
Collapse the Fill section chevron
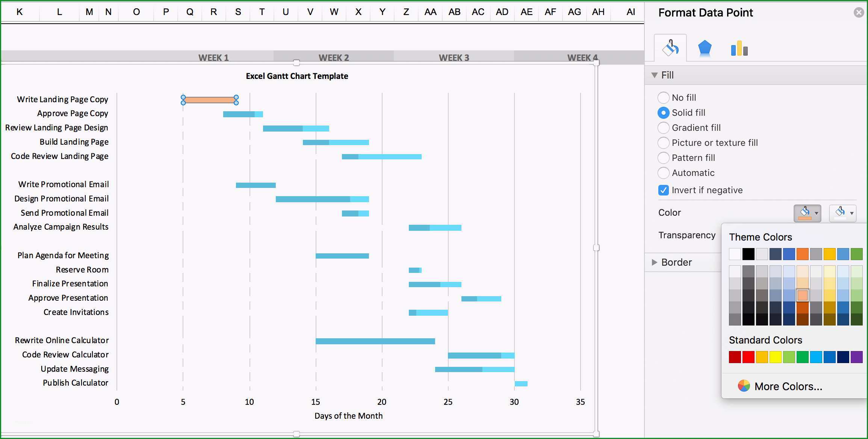[x=659, y=74]
